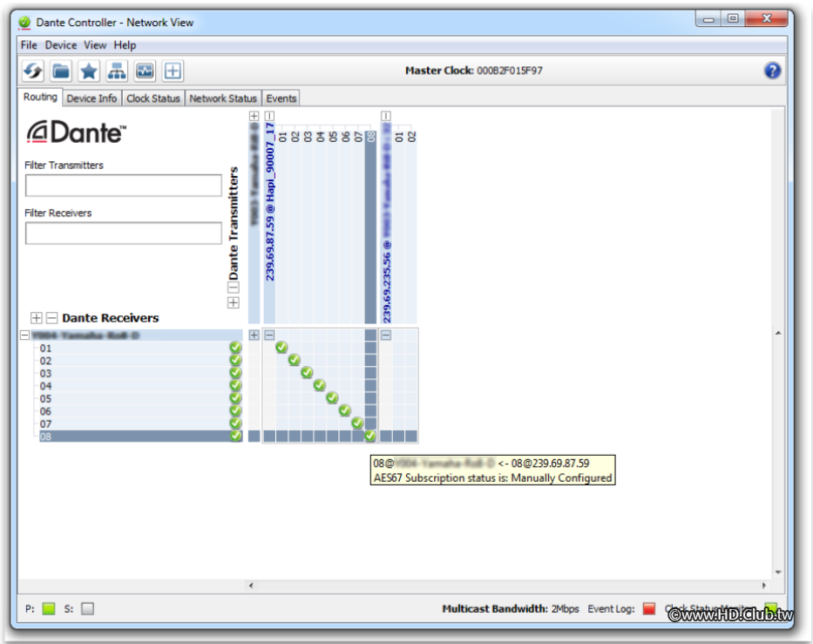Open the View menu
The width and height of the screenshot is (813, 644).
click(95, 45)
